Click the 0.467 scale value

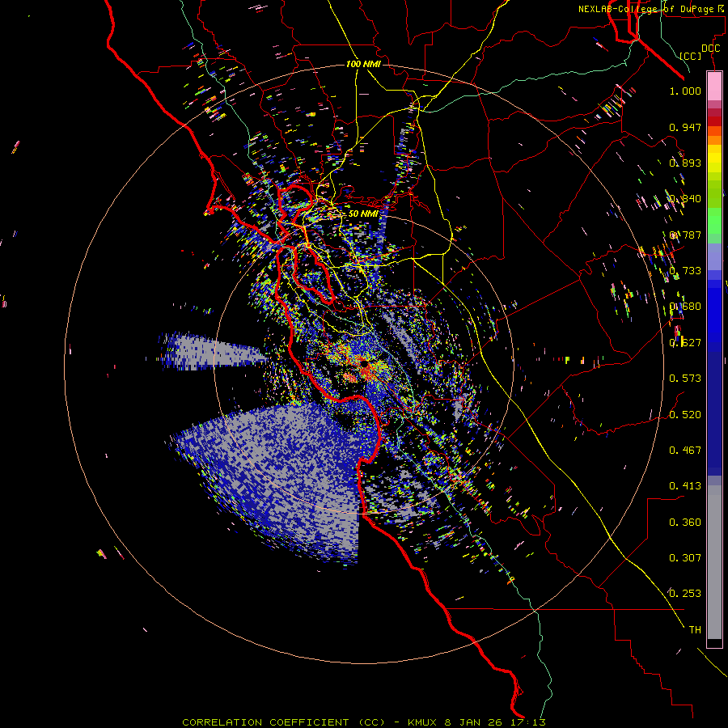coord(685,451)
